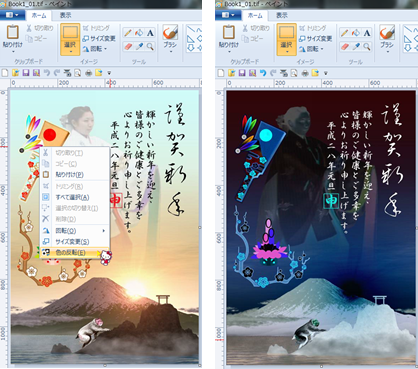Click the inverted-color canvas in right window
The image size is (418, 369).
pyautogui.click(x=321, y=227)
